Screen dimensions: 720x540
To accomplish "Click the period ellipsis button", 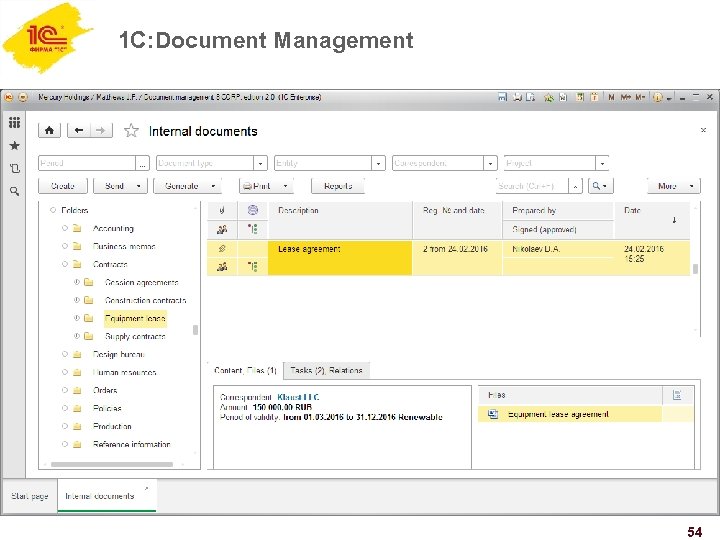I will [143, 163].
